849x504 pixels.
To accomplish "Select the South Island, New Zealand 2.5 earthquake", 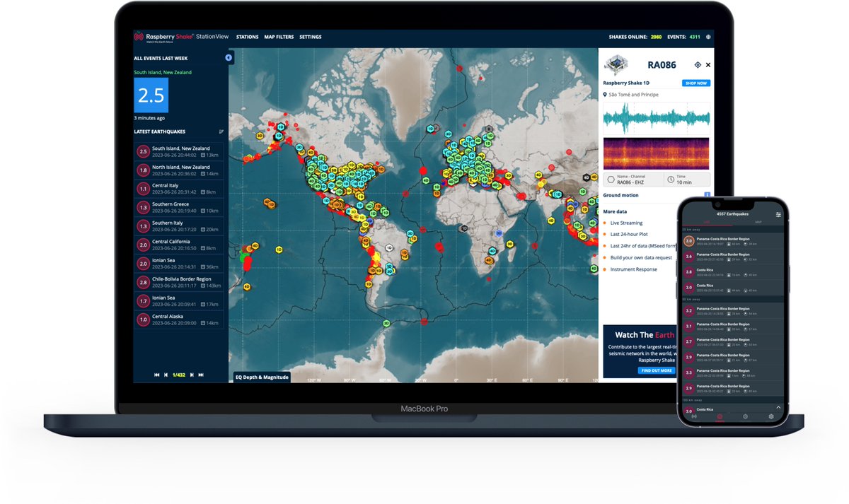I will 179,151.
